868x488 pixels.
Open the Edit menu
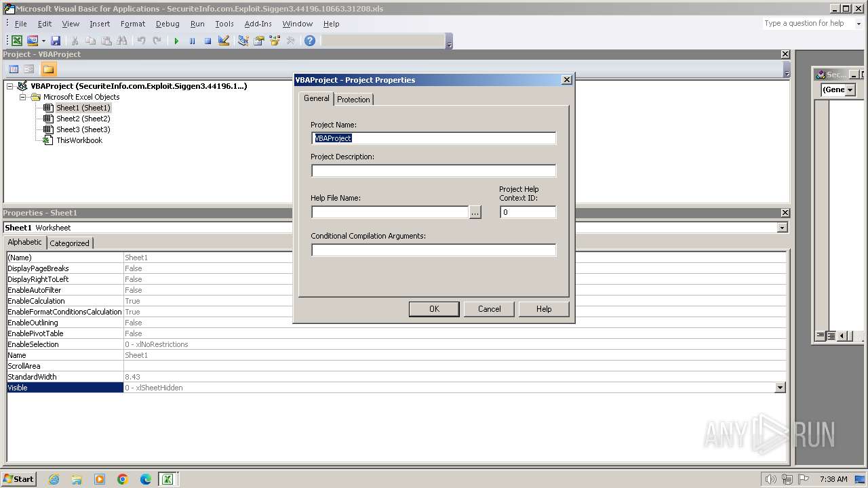click(45, 24)
